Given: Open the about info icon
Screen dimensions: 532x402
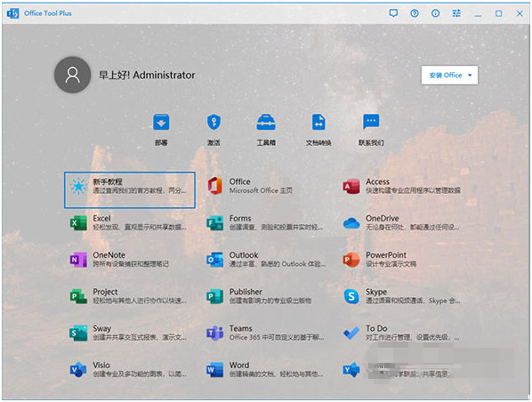Looking at the screenshot, I should 435,13.
